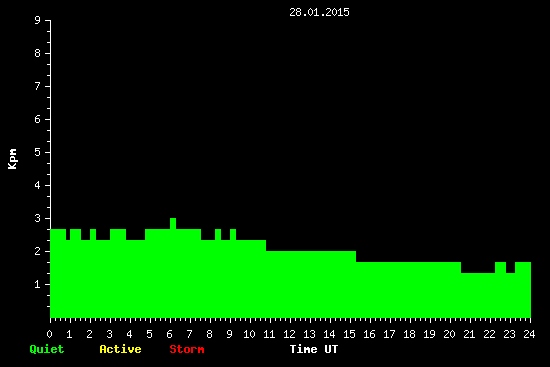The height and width of the screenshot is (367, 550).
Task: Click the Active legend label
Action: (120, 349)
